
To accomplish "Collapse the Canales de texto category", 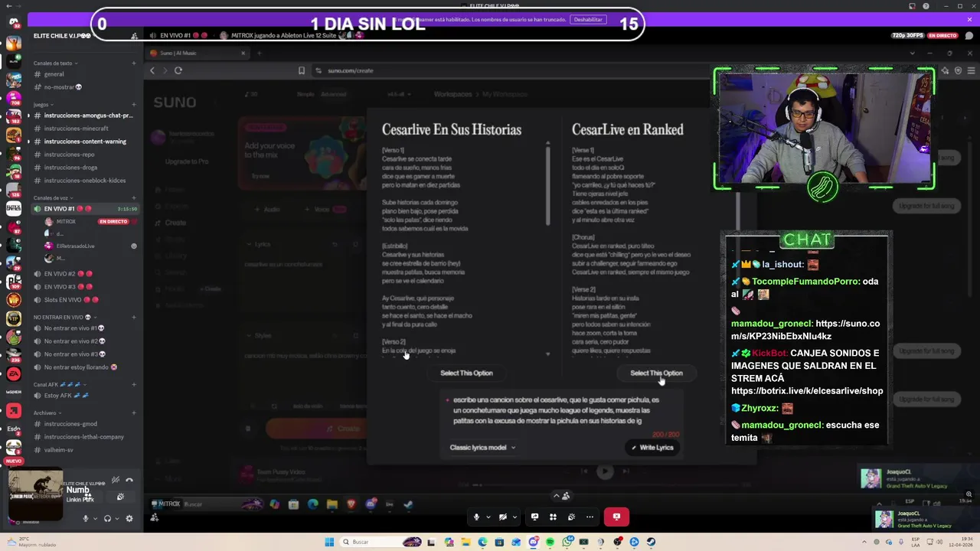I will tap(55, 63).
